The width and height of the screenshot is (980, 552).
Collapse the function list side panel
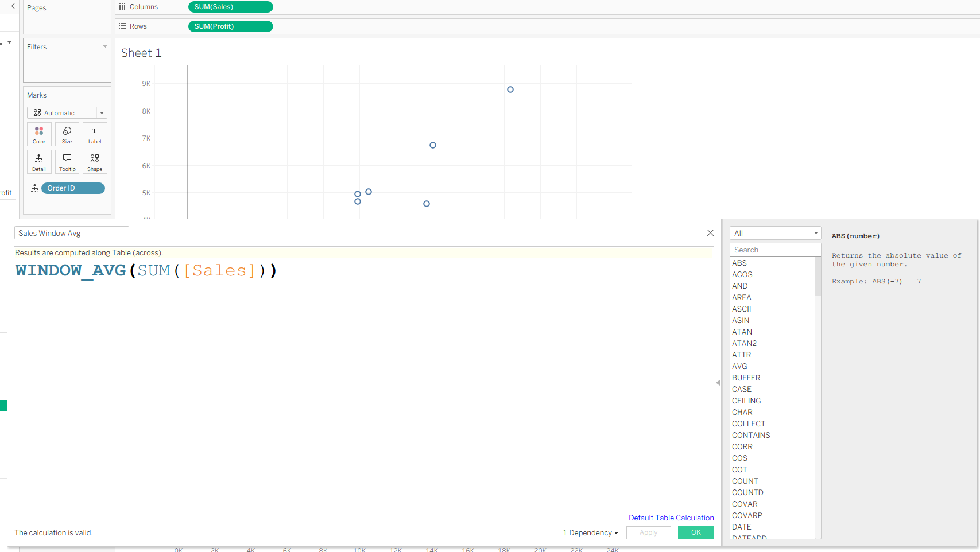point(718,383)
